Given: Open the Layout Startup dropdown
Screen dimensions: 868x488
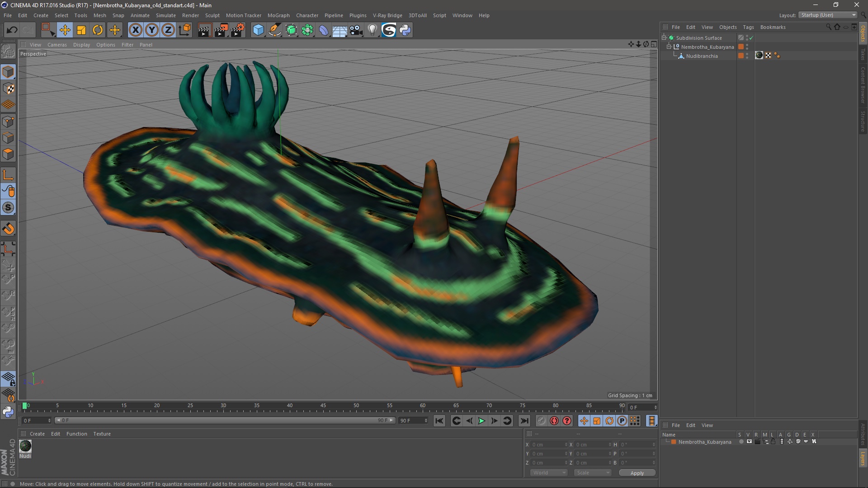Looking at the screenshot, I should (x=828, y=15).
